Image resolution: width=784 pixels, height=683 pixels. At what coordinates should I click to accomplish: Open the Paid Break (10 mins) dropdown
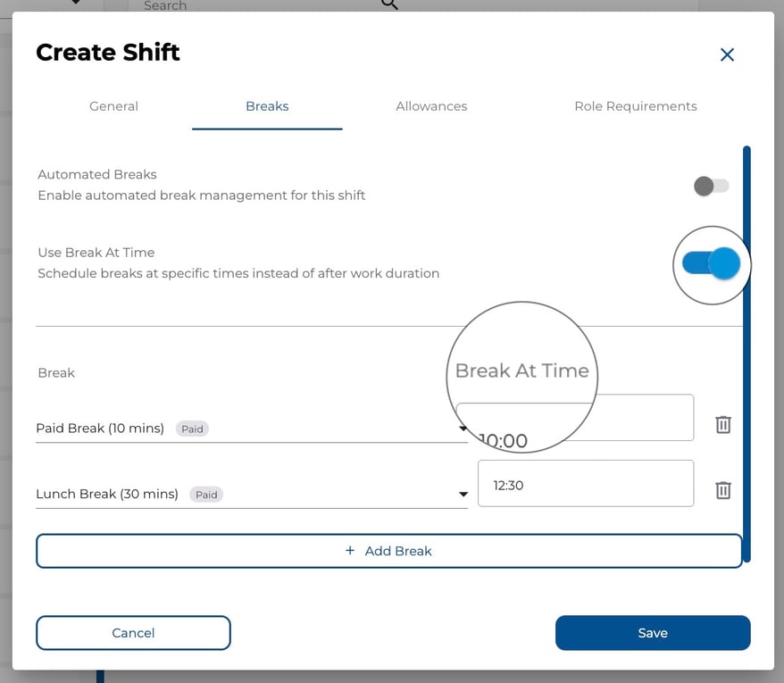click(x=252, y=429)
